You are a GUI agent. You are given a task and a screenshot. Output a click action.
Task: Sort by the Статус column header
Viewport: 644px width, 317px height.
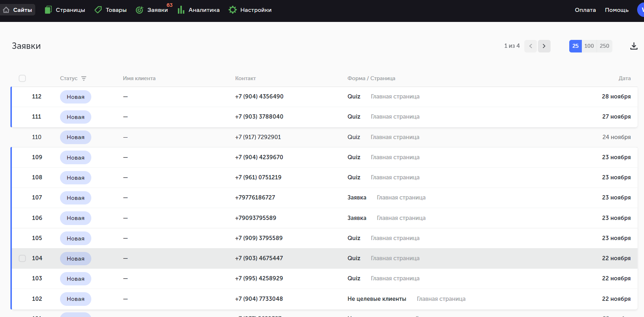(69, 78)
